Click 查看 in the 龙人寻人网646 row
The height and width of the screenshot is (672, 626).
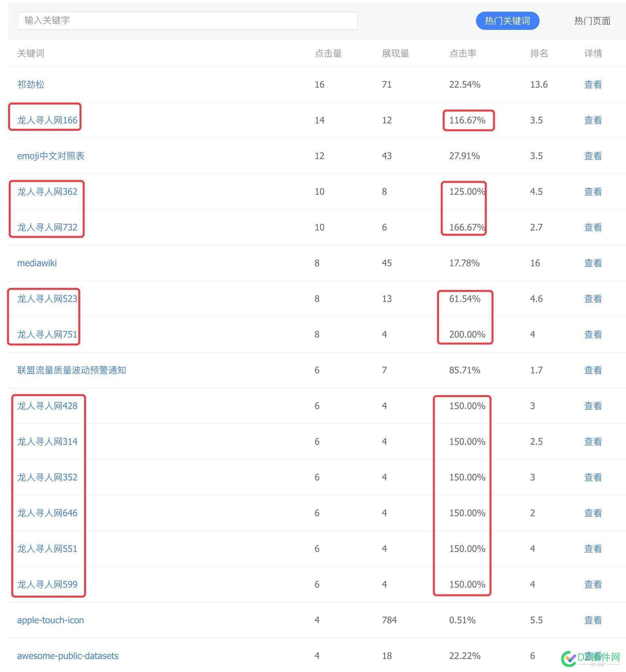(x=593, y=513)
